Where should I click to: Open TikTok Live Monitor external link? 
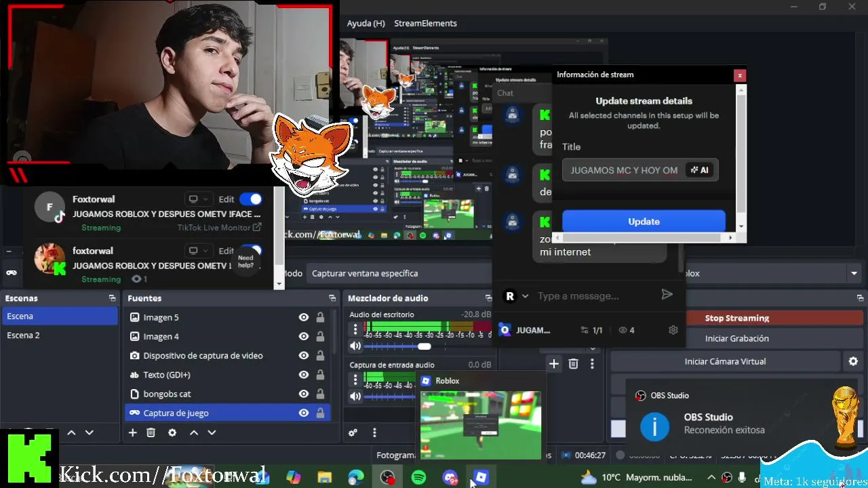coord(257,228)
